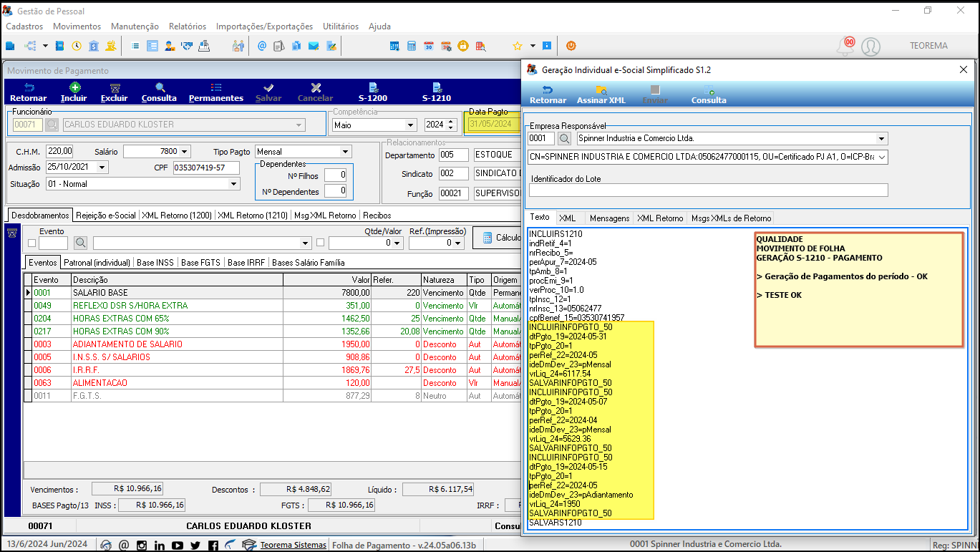Open the Relatórios menu

tap(188, 26)
